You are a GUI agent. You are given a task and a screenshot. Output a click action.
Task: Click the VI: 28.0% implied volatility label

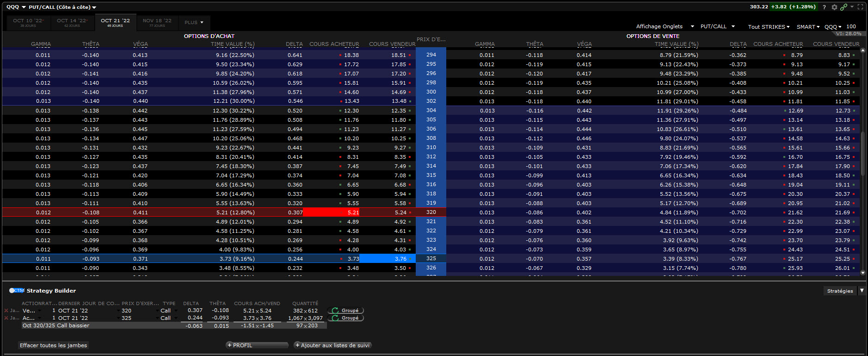click(849, 33)
